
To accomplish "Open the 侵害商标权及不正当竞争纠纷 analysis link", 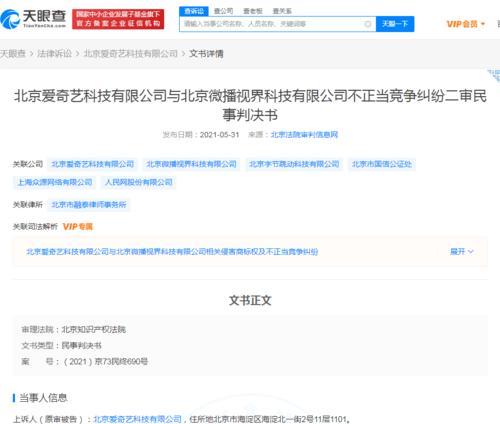I will (172, 252).
